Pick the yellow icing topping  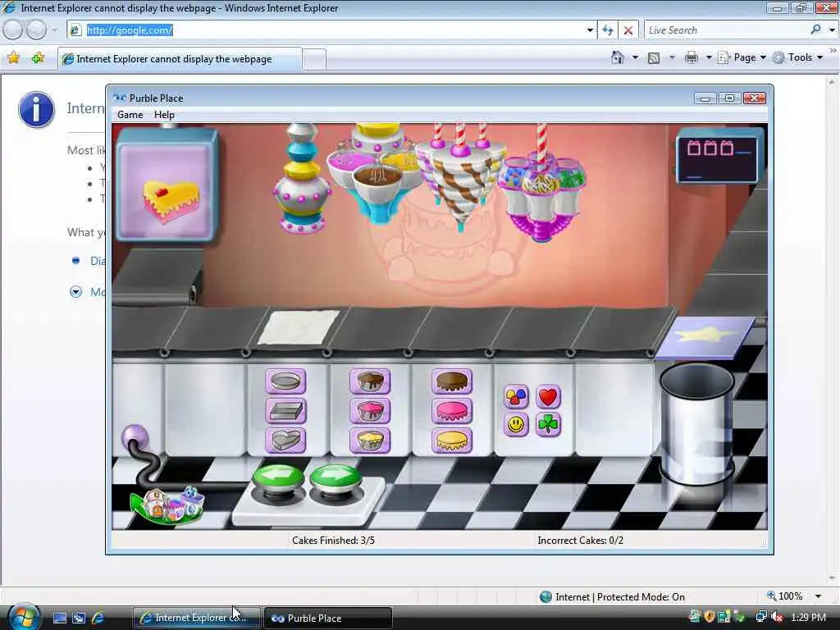point(452,441)
